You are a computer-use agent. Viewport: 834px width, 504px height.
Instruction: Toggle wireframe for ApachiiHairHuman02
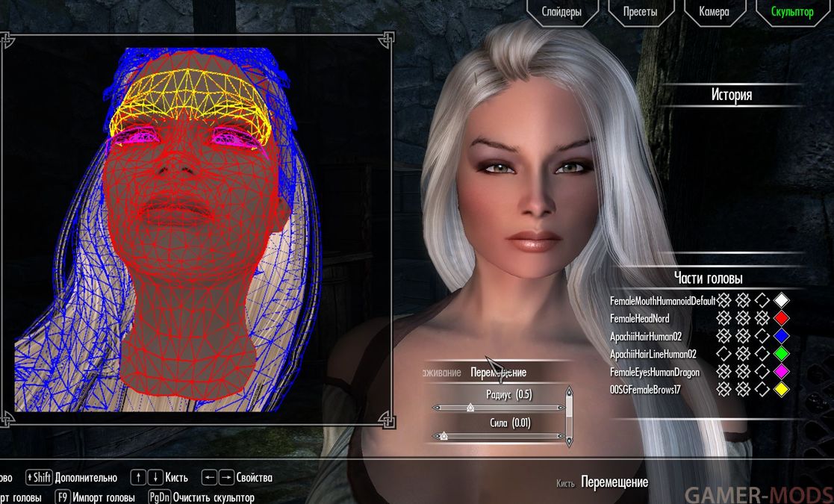coord(742,336)
